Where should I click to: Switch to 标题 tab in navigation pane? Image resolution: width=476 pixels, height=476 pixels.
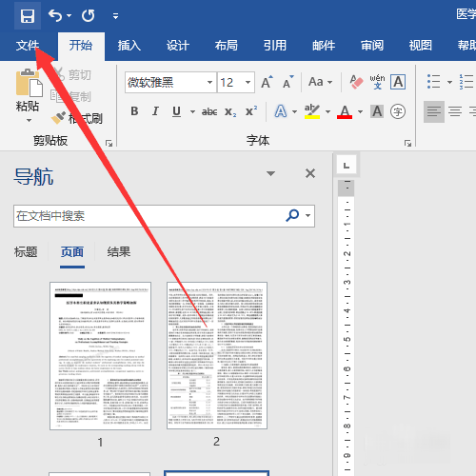pos(26,252)
